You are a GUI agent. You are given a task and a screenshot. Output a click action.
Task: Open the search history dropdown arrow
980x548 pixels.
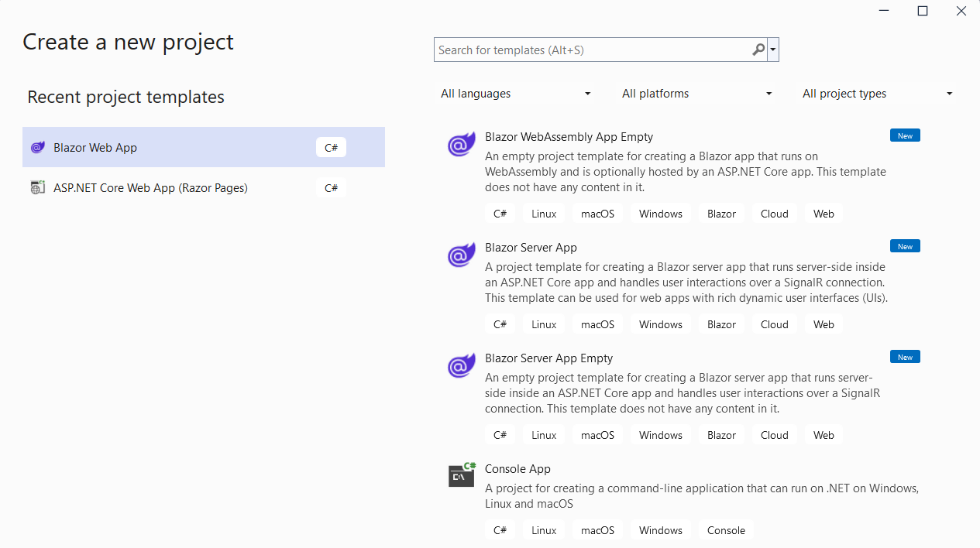pyautogui.click(x=772, y=49)
